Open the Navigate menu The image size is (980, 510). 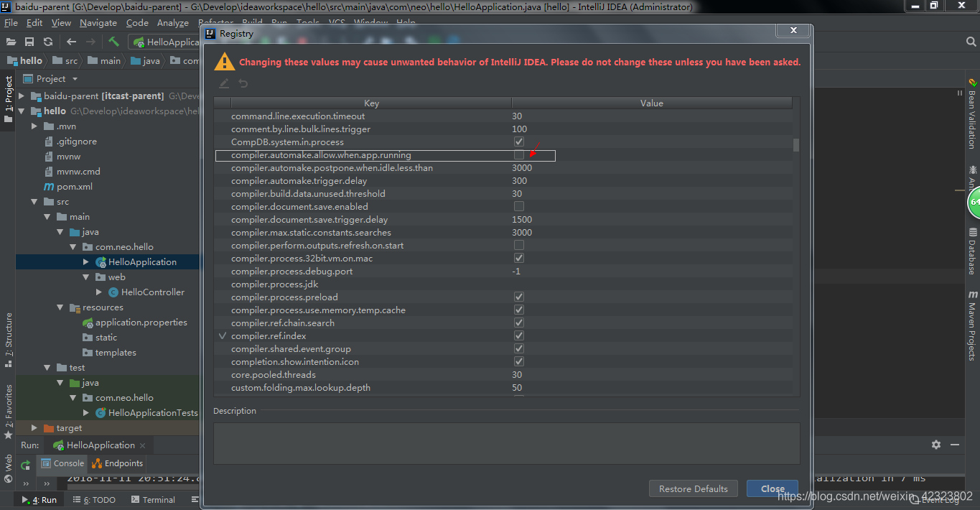pos(98,23)
